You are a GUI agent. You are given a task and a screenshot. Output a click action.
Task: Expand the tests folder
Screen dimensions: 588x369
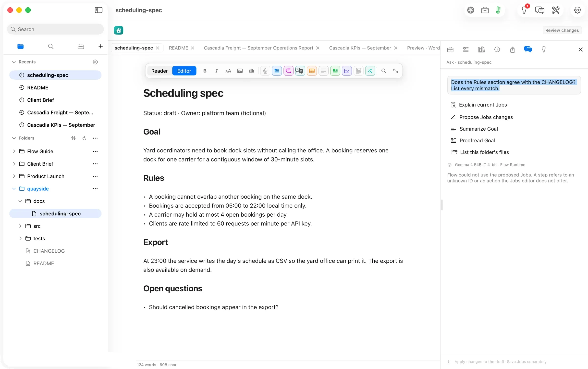coord(20,239)
